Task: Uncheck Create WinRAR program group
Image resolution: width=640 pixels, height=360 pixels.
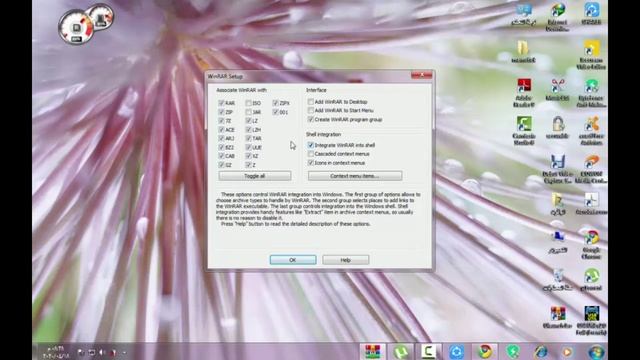Action: pos(311,119)
